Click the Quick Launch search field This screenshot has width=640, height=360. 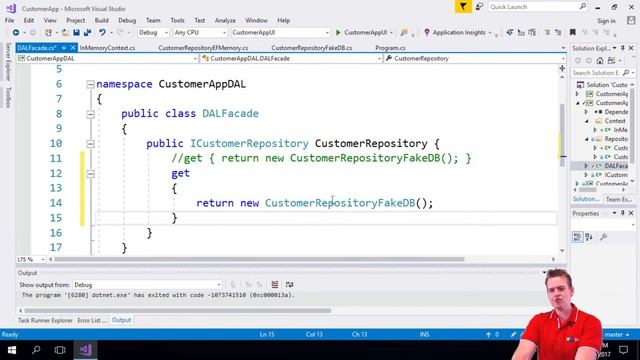point(538,7)
